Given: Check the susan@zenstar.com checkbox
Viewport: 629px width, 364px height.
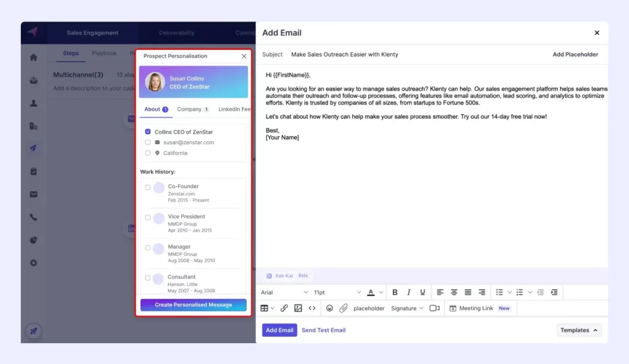Looking at the screenshot, I should [x=147, y=142].
